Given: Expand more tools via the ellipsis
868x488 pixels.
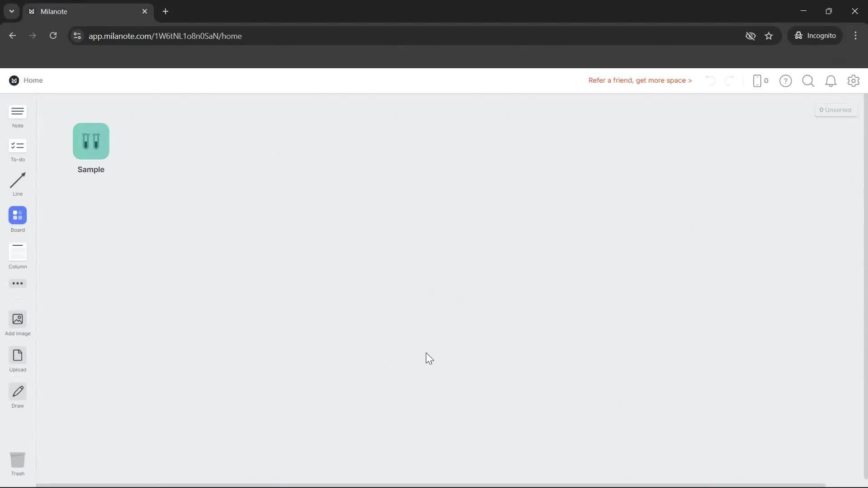Looking at the screenshot, I should click(x=17, y=283).
